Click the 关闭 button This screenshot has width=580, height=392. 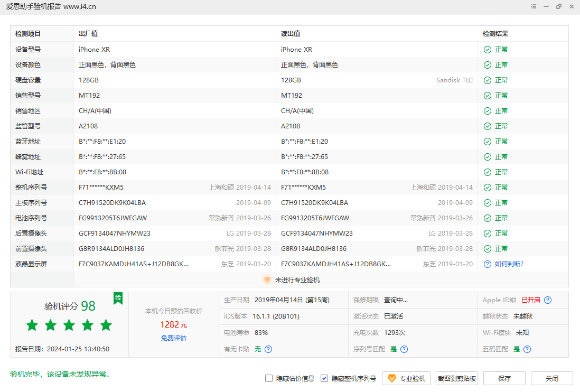point(552,378)
